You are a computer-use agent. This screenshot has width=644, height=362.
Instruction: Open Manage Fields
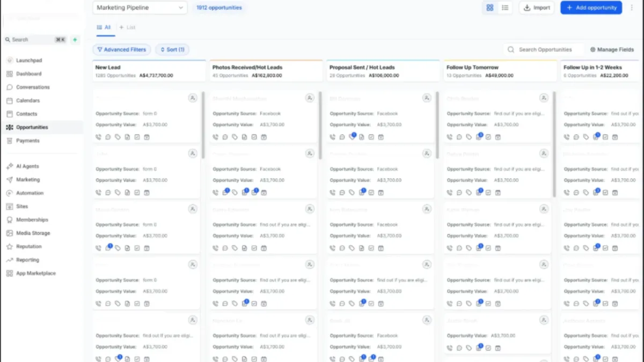[x=612, y=49]
